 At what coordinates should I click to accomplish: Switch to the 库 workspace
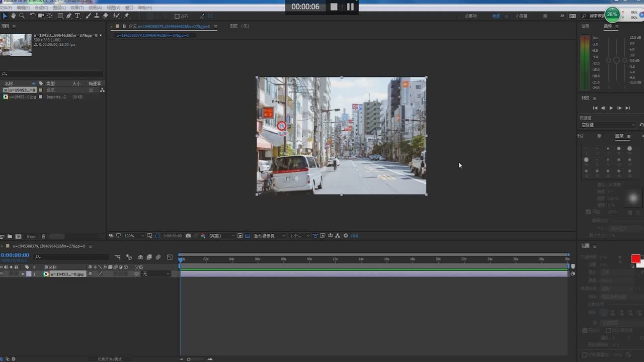(545, 16)
